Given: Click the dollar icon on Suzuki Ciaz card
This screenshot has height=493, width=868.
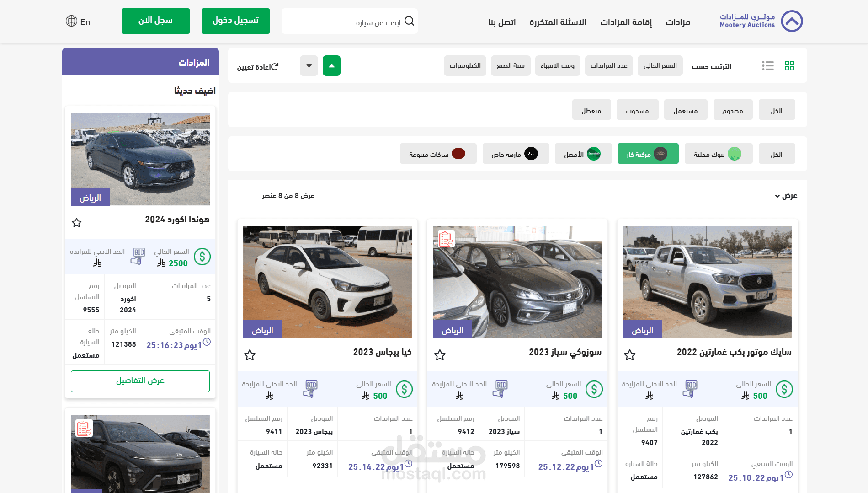Looking at the screenshot, I should (594, 389).
